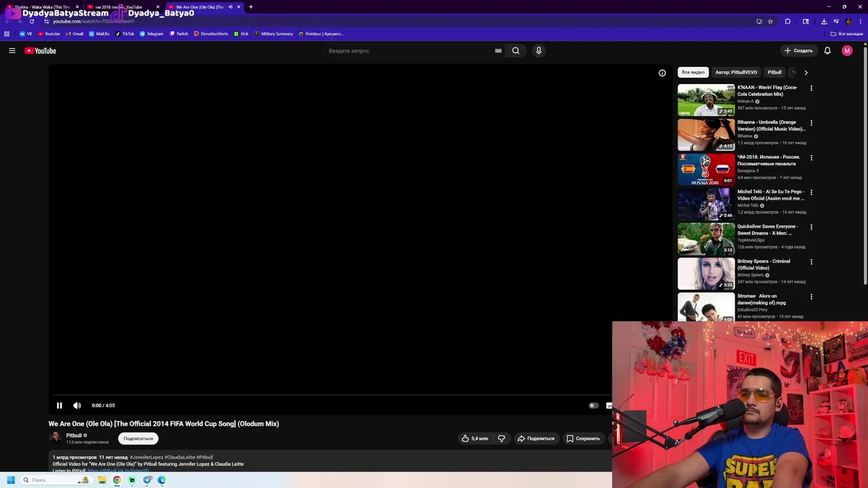Open the Поделиться share dialog

(536, 439)
